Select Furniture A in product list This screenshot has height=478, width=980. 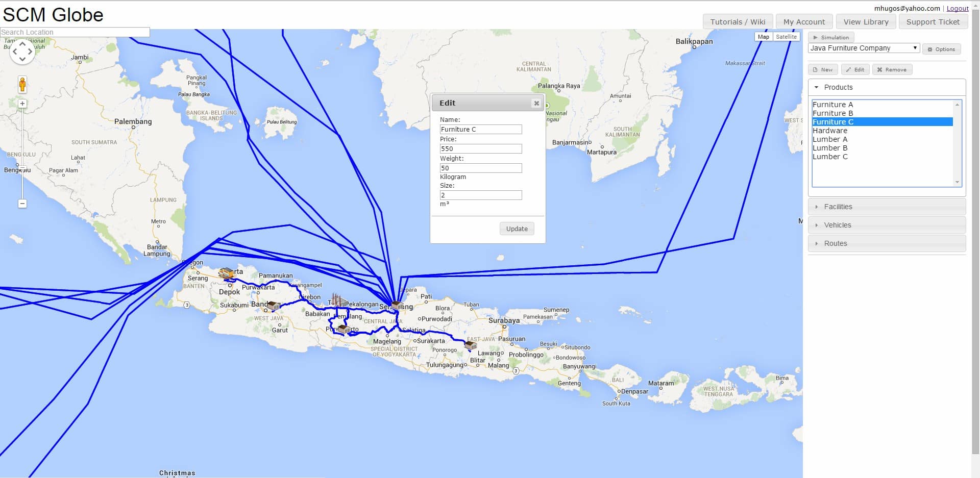coord(883,105)
